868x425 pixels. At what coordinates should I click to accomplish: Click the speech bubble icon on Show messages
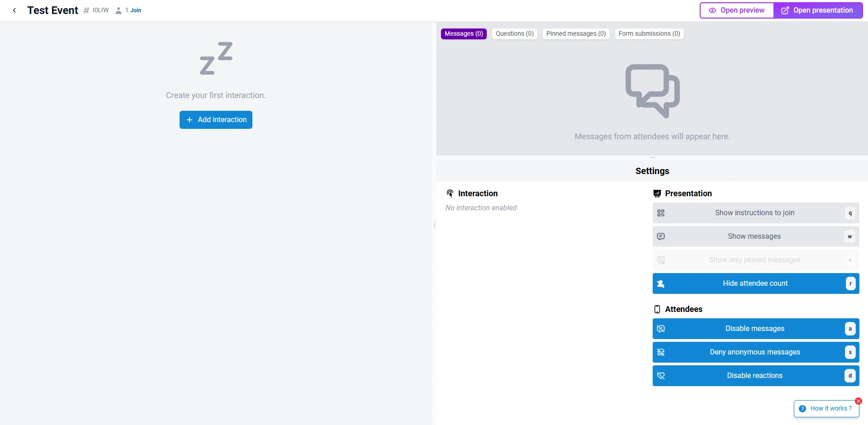click(661, 236)
